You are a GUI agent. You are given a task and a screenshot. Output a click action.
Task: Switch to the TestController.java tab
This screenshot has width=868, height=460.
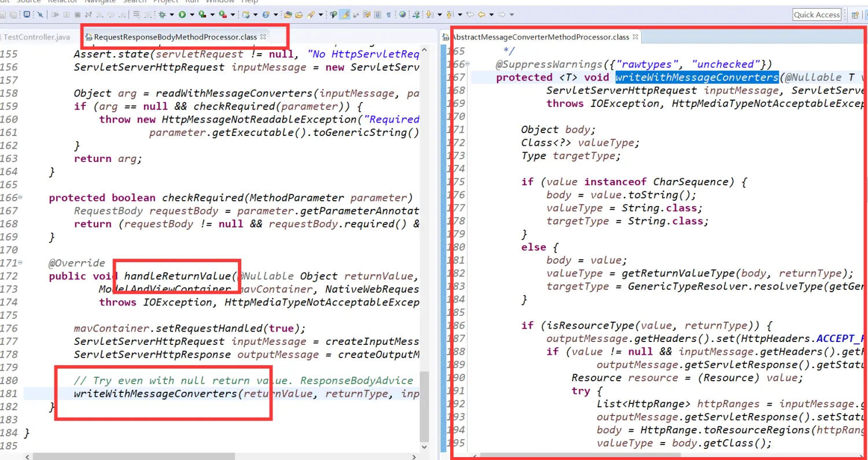coord(36,37)
